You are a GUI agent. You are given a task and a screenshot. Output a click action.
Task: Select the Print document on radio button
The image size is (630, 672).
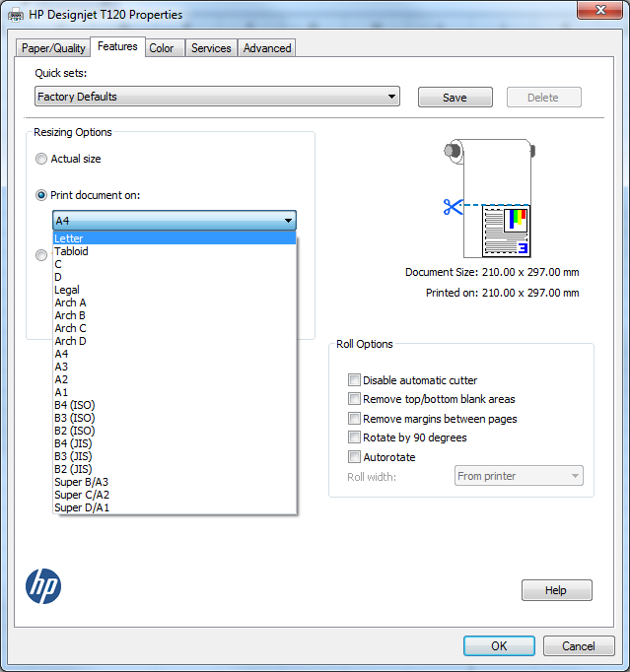[41, 195]
